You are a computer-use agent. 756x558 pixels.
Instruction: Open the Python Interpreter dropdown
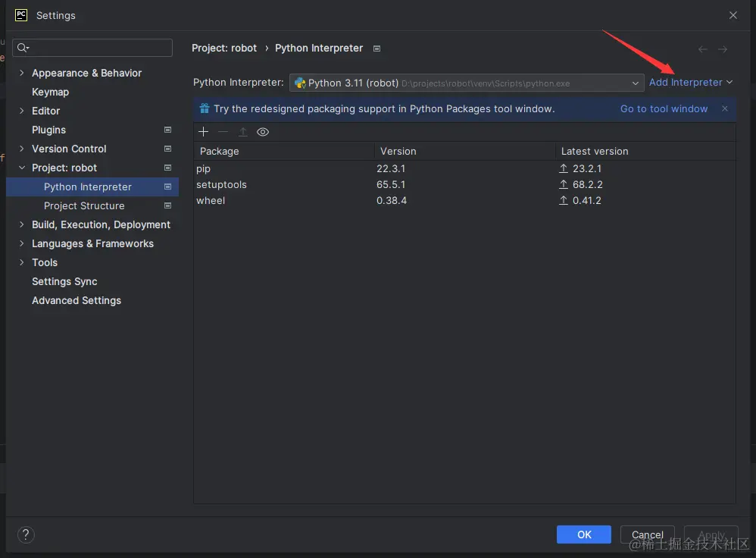pos(635,83)
